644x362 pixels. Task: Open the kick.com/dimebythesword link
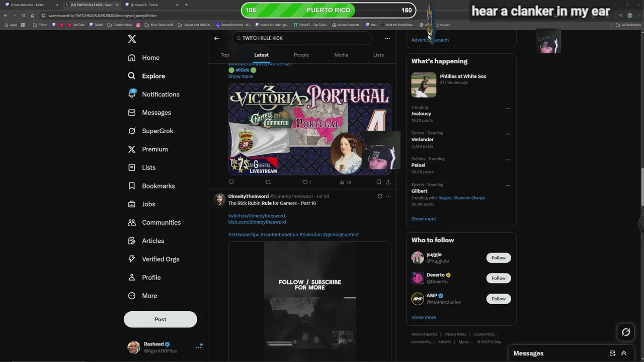pyautogui.click(x=257, y=222)
